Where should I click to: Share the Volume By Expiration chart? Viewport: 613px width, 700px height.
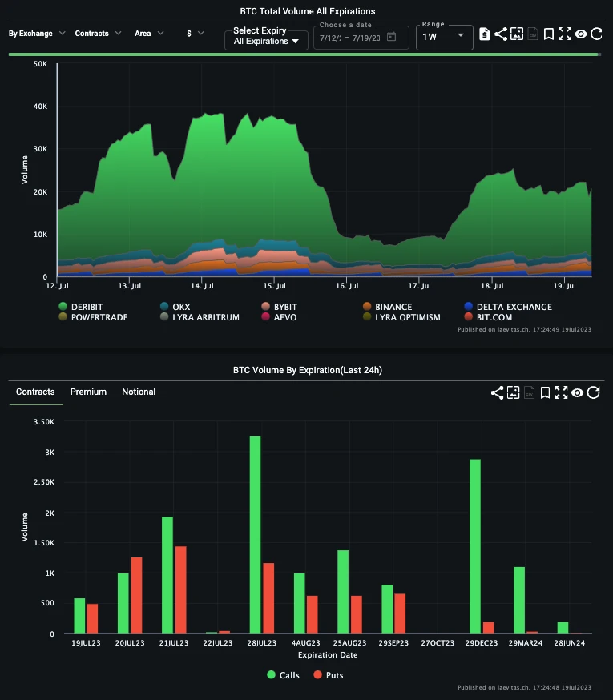[498, 392]
